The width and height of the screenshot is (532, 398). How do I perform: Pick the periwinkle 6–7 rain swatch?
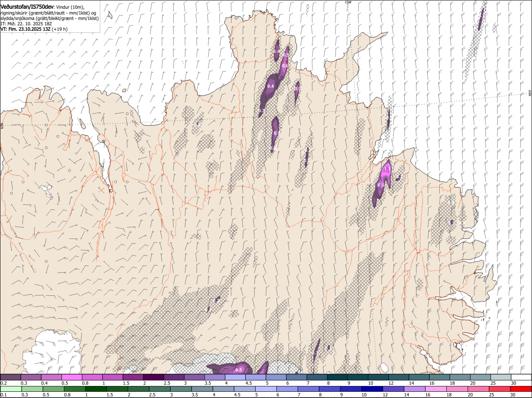287,389
